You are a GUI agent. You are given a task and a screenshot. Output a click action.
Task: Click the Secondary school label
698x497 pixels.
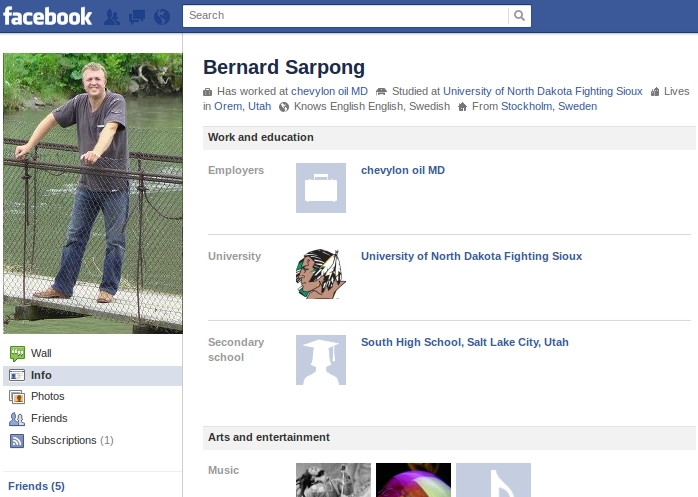point(236,350)
